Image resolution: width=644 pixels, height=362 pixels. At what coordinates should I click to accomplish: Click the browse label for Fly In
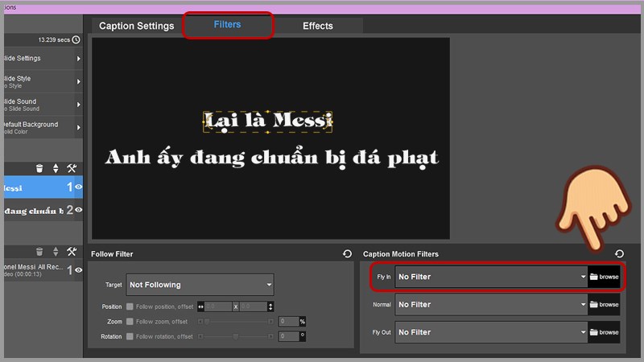click(x=609, y=277)
